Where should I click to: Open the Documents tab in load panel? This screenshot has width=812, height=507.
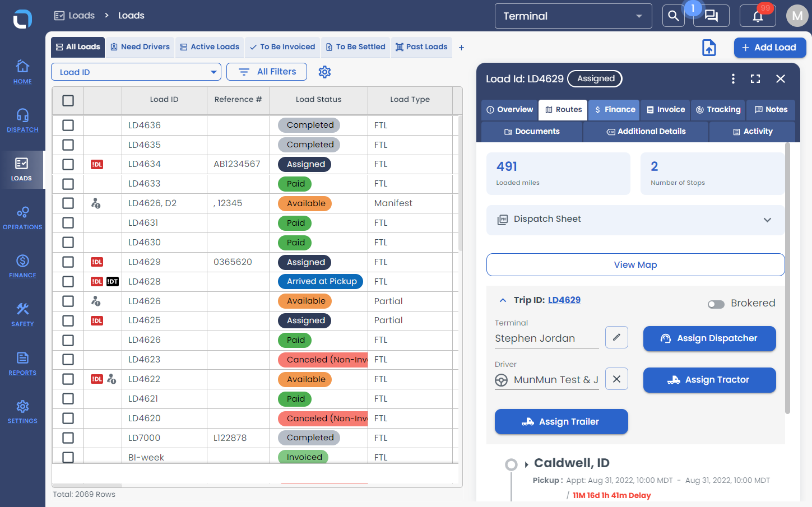click(x=532, y=132)
